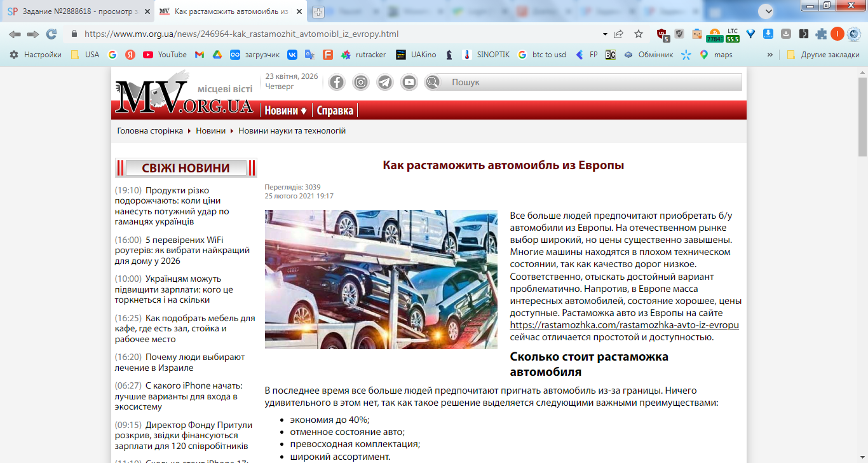
Task: Open the Настройки bookmark
Action: [x=36, y=55]
